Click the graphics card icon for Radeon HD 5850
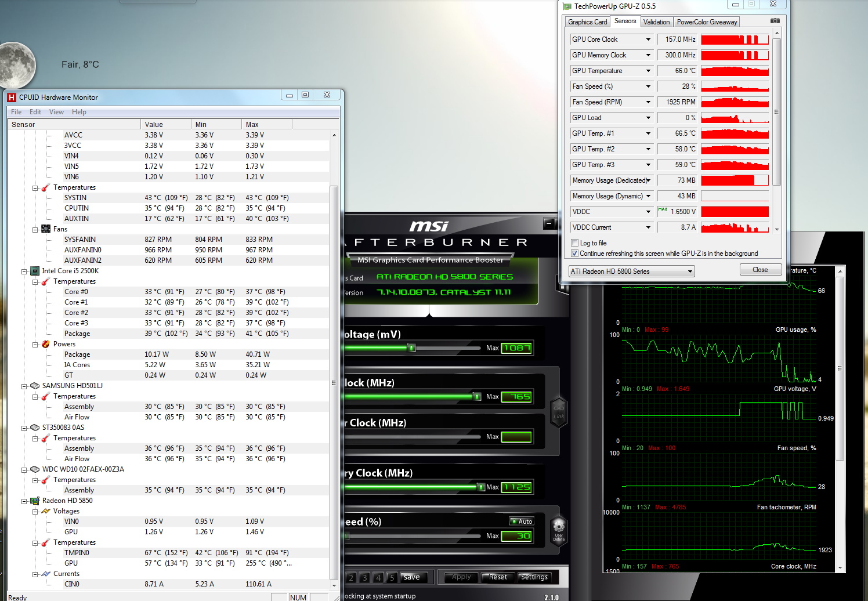This screenshot has width=868, height=601. click(x=35, y=501)
